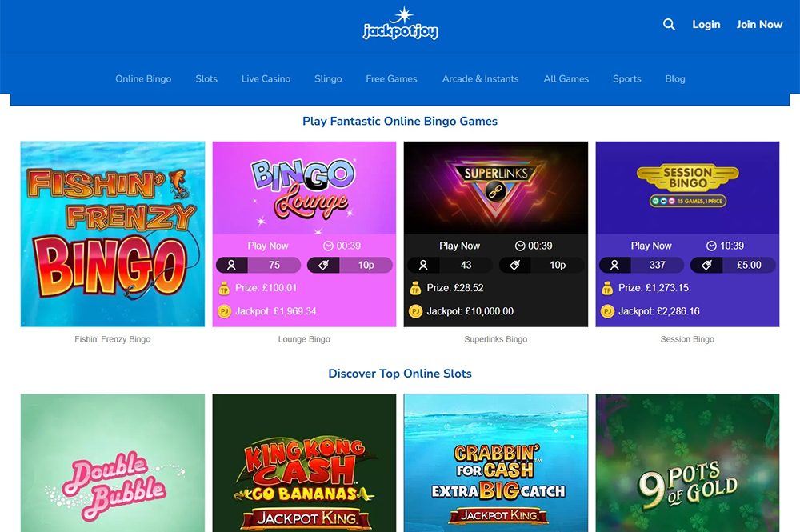The height and width of the screenshot is (532, 800).
Task: Click the Login link
Action: (706, 25)
